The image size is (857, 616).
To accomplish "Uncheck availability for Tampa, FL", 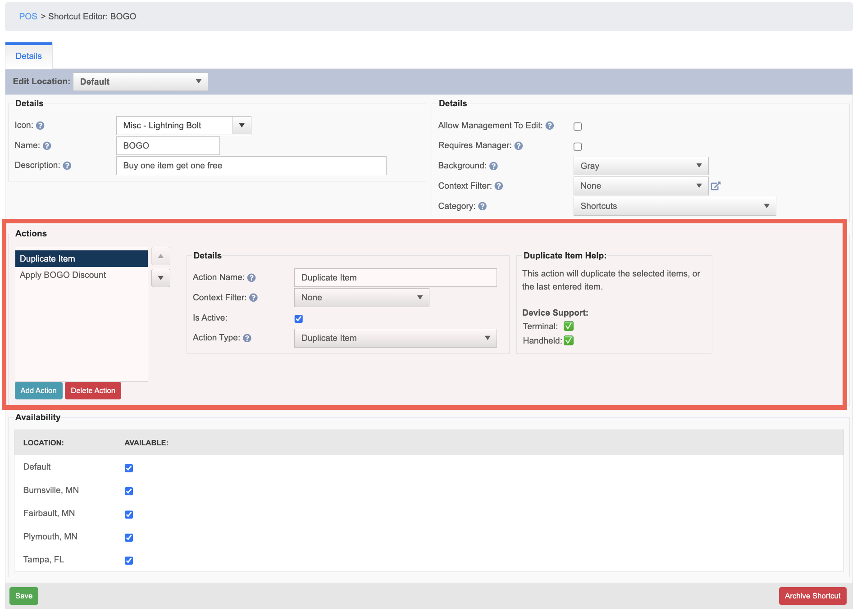I will [x=129, y=561].
